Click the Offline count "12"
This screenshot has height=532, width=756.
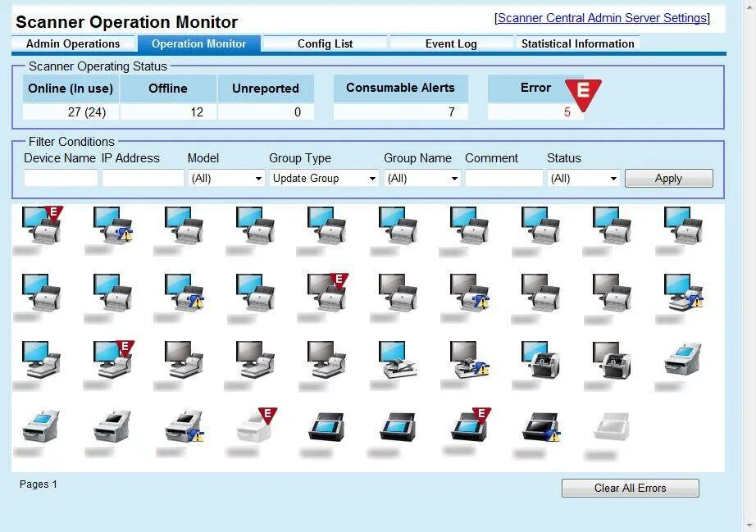tap(197, 112)
